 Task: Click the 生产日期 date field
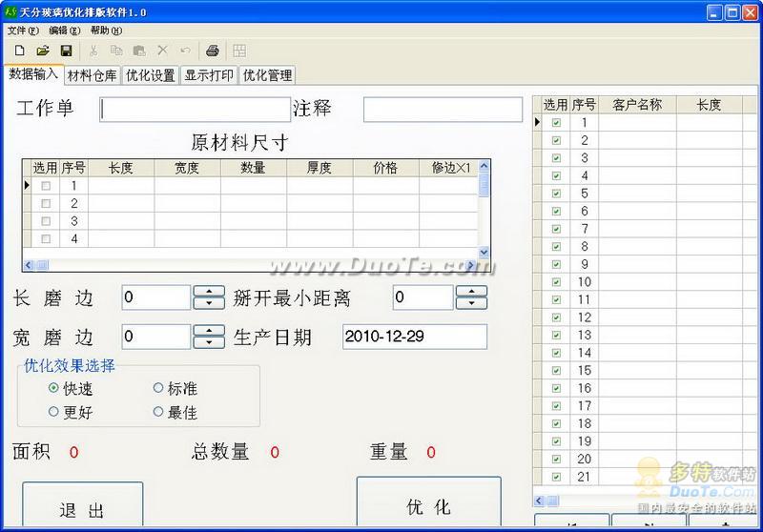(415, 337)
